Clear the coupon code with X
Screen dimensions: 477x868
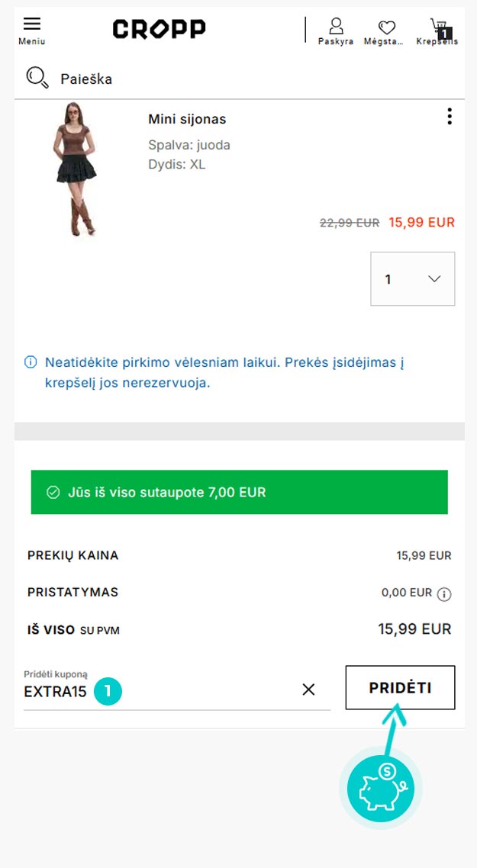click(308, 690)
